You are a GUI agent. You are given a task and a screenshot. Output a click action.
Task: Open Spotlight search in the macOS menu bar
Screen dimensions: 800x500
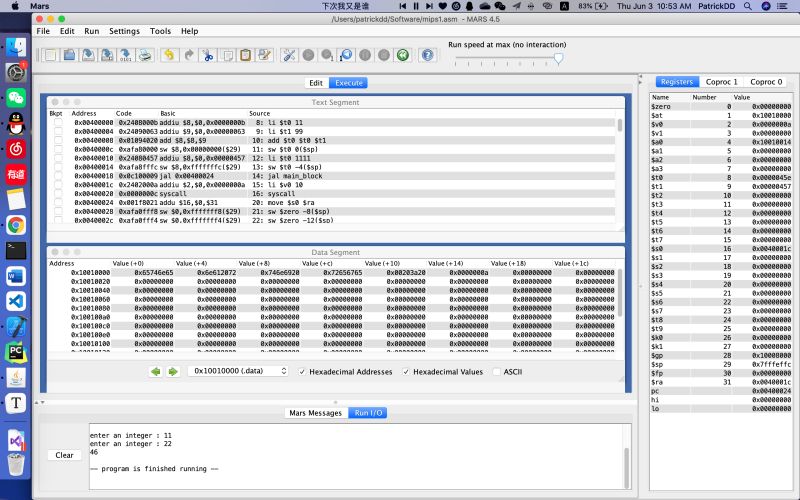(x=747, y=6)
